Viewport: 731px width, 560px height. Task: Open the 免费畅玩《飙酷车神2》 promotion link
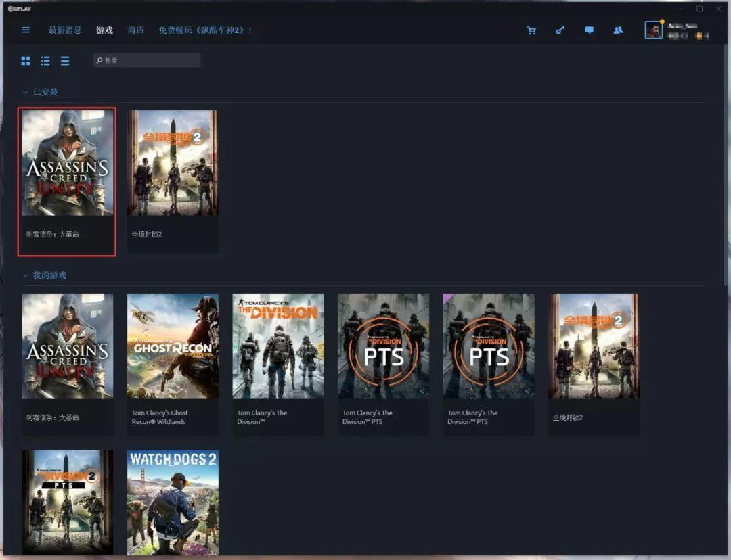coord(205,30)
